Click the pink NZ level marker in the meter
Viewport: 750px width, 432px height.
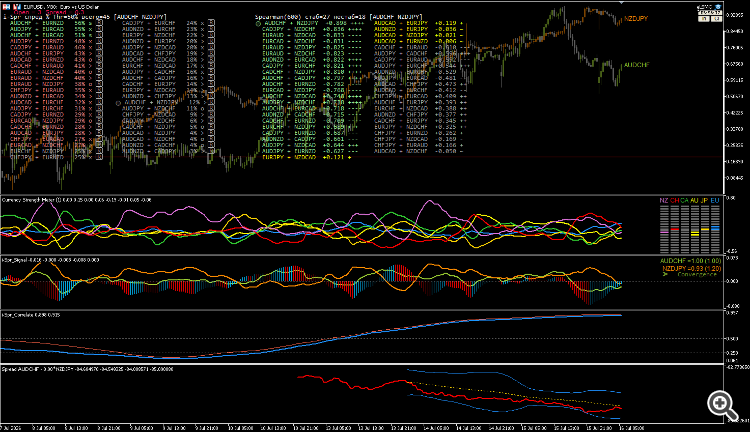click(664, 232)
